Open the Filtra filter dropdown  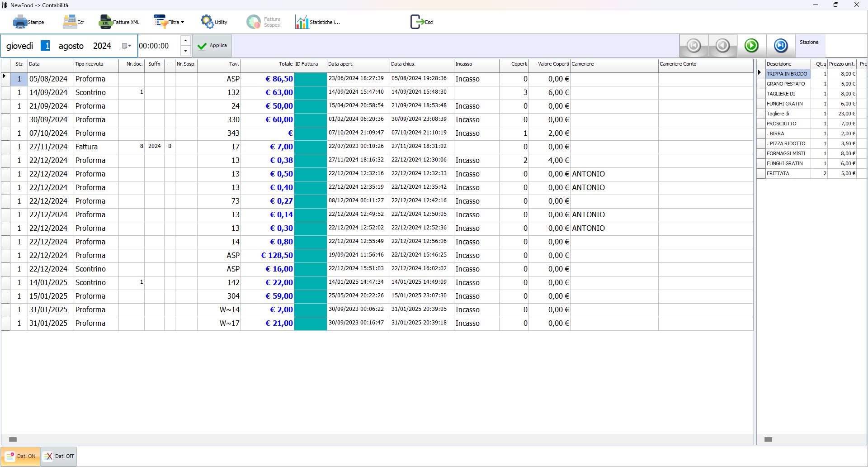point(169,22)
